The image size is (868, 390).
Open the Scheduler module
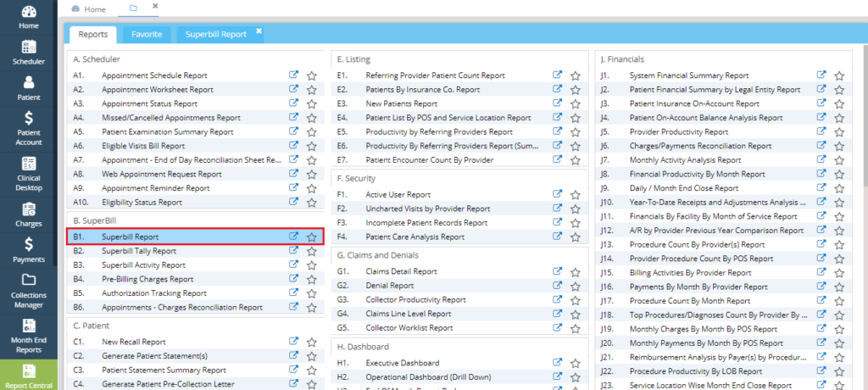(x=28, y=53)
